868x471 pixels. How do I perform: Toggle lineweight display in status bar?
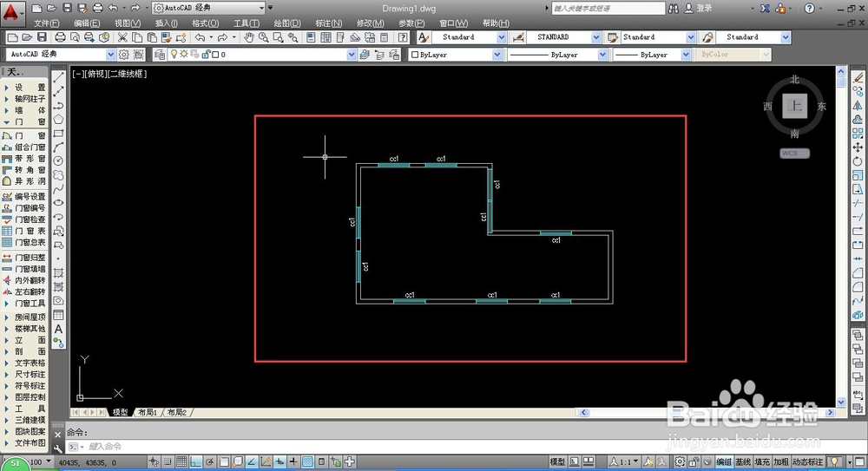(x=293, y=461)
